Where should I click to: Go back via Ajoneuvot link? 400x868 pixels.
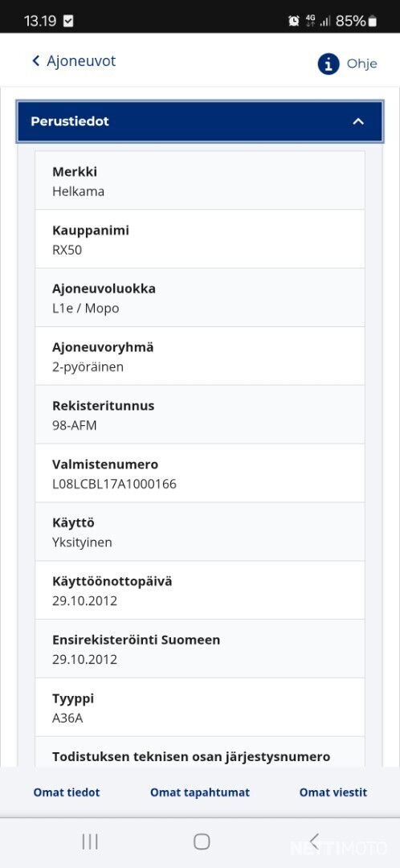[x=81, y=61]
